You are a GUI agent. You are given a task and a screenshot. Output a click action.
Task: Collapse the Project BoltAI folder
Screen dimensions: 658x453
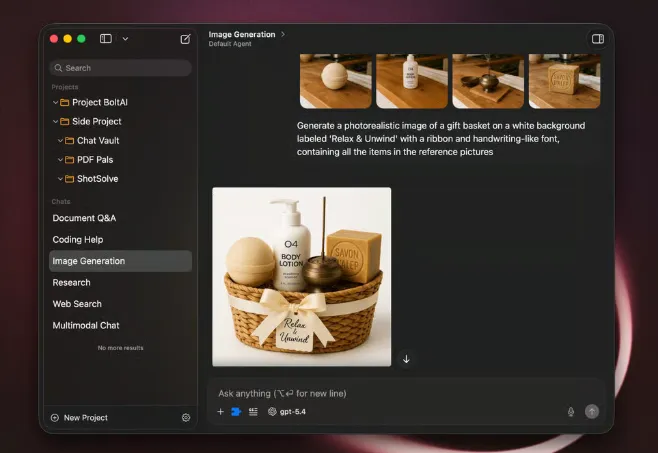pos(55,102)
